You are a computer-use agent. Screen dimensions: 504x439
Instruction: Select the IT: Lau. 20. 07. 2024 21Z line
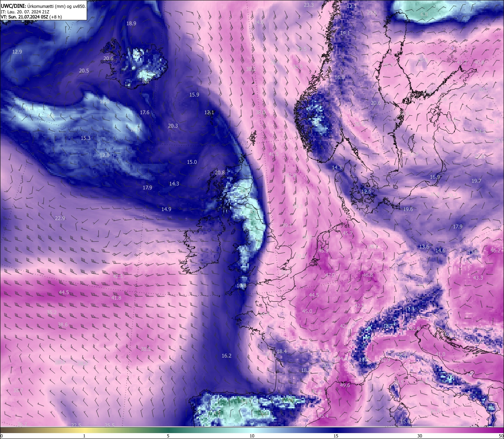[25, 12]
